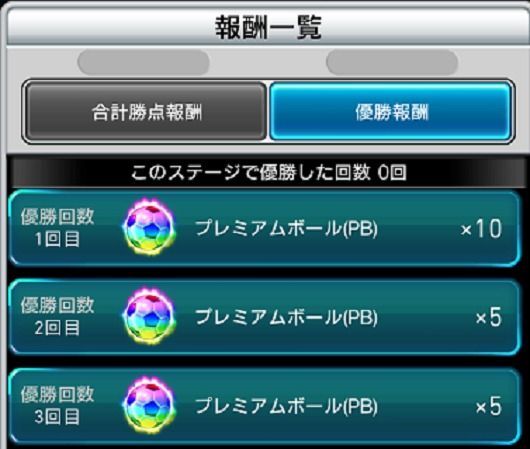Tap the rainbow Premium Ball icon in 2回目 row
The image size is (530, 449).
pos(149,316)
